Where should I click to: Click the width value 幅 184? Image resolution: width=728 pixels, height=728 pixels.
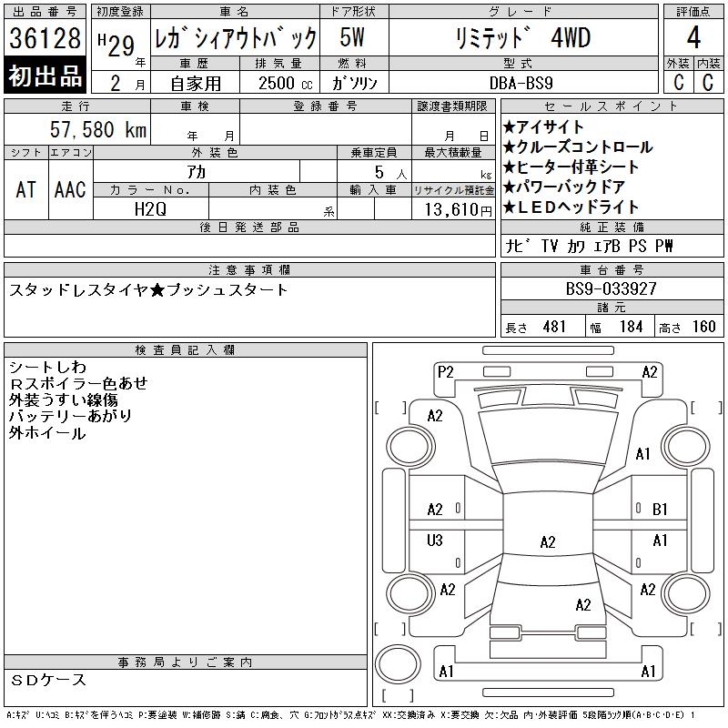point(616,328)
